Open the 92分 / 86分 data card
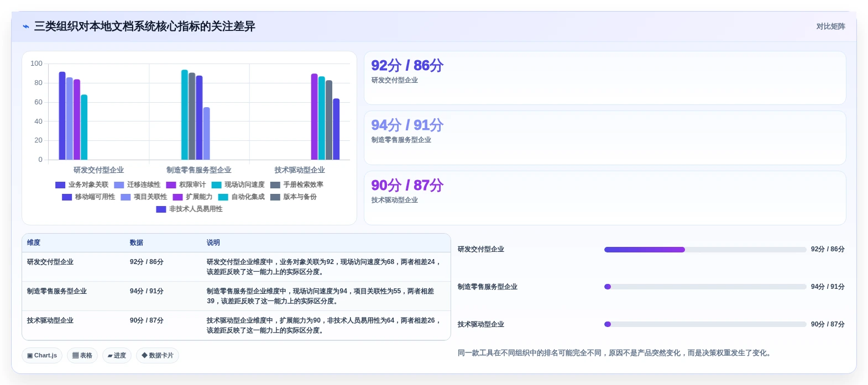 pos(605,78)
